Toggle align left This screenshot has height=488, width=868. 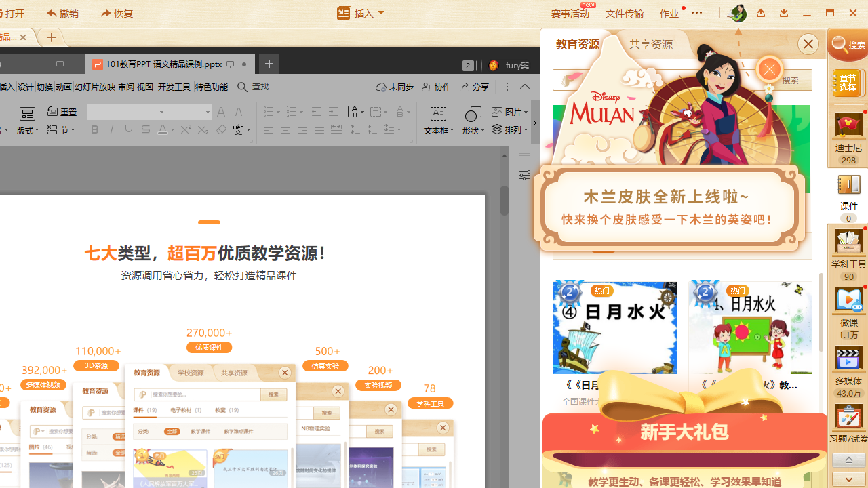click(x=269, y=129)
